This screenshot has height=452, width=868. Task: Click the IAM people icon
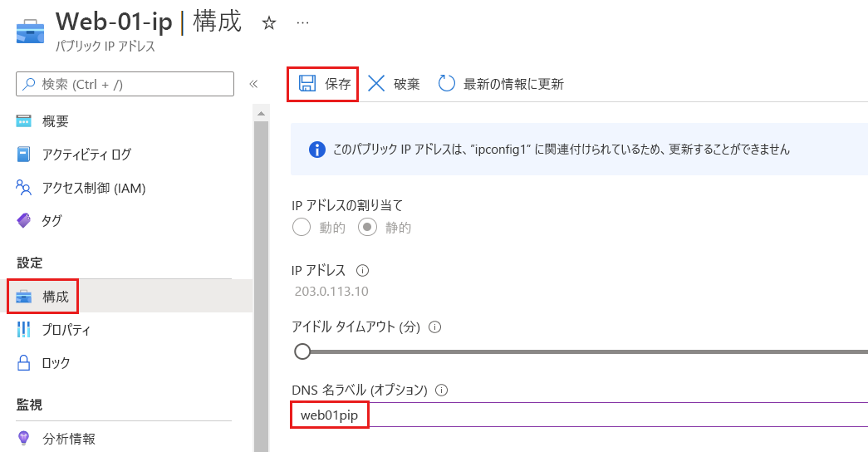[24, 188]
